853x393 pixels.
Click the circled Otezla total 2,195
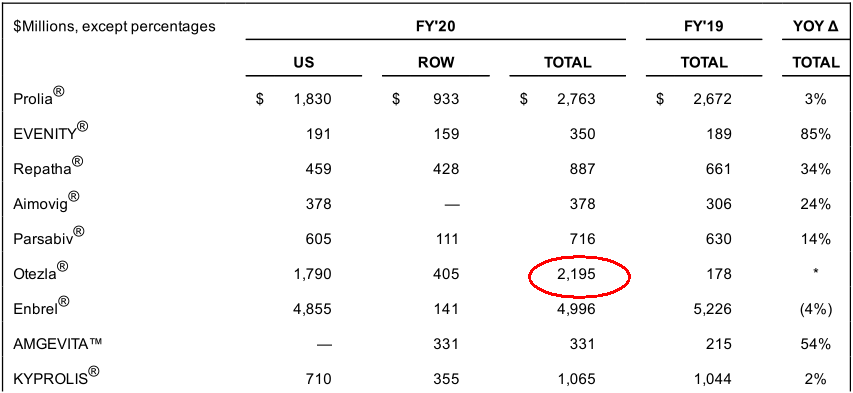(579, 275)
